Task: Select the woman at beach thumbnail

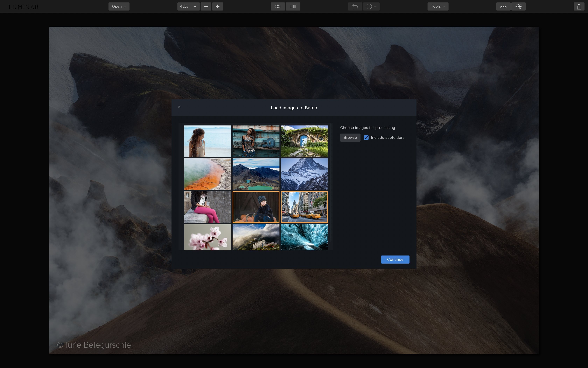Action: pyautogui.click(x=208, y=141)
